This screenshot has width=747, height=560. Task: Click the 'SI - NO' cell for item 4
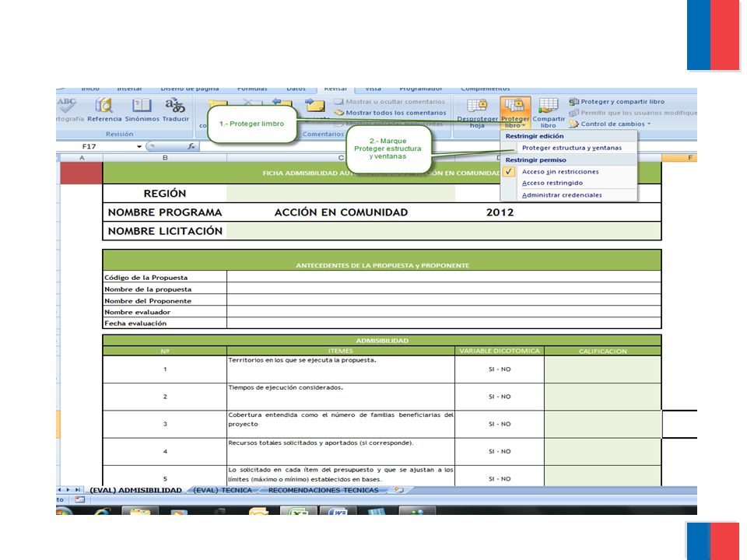(500, 451)
